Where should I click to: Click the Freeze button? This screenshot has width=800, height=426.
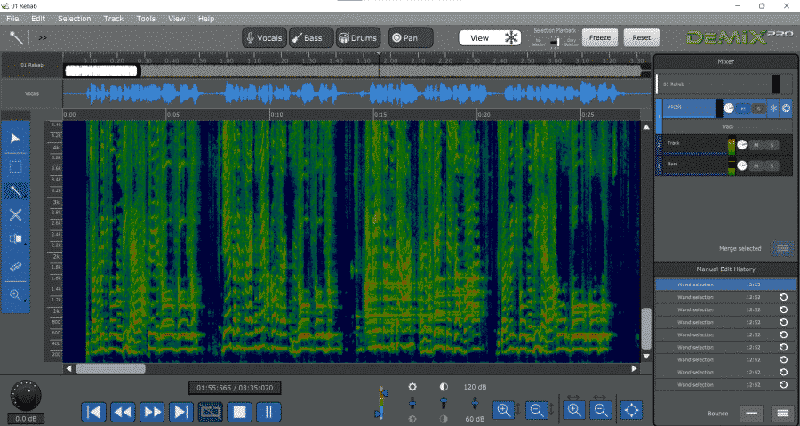coord(599,37)
